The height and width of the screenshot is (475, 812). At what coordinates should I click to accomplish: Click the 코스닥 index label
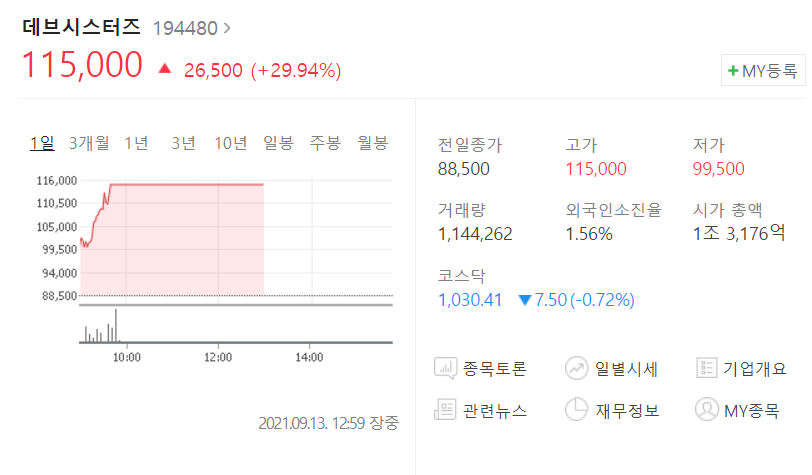[459, 274]
